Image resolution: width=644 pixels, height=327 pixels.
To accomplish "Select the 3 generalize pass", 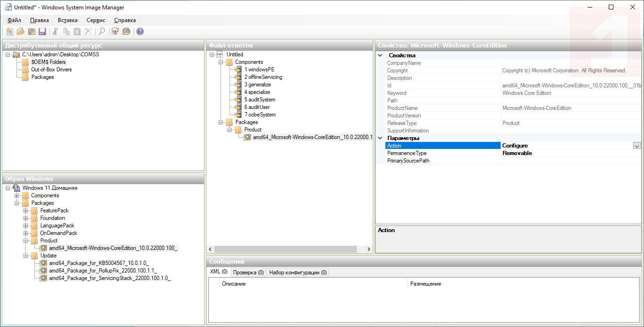I will point(257,85).
